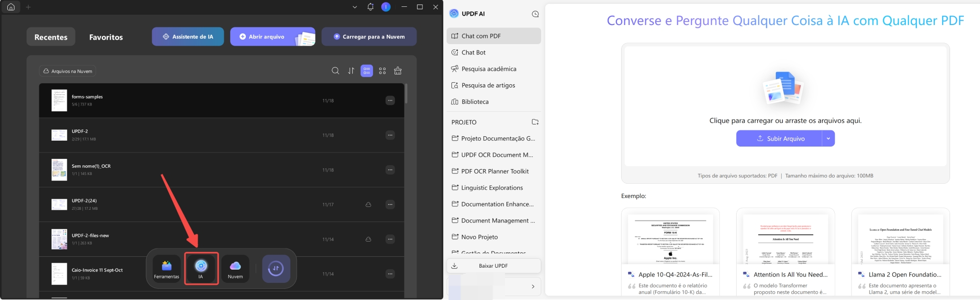Launch Assistente de IA button
980x300 pixels.
188,37
